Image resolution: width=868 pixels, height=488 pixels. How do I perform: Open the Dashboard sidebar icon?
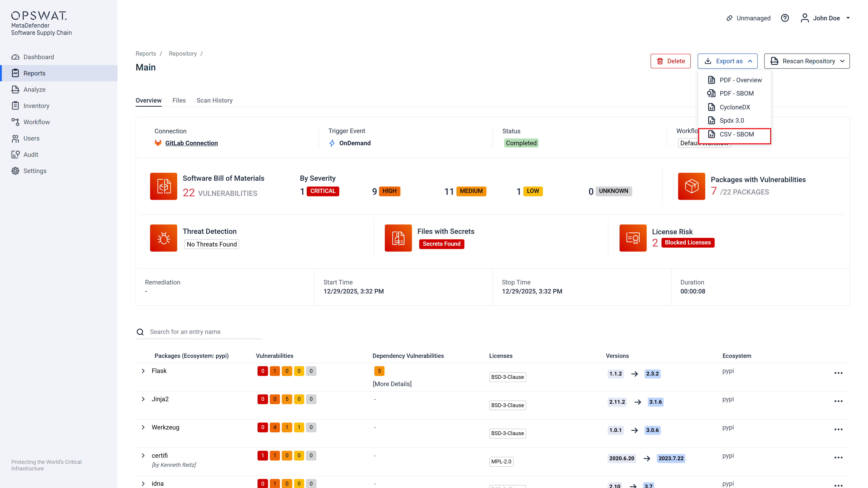click(x=15, y=57)
